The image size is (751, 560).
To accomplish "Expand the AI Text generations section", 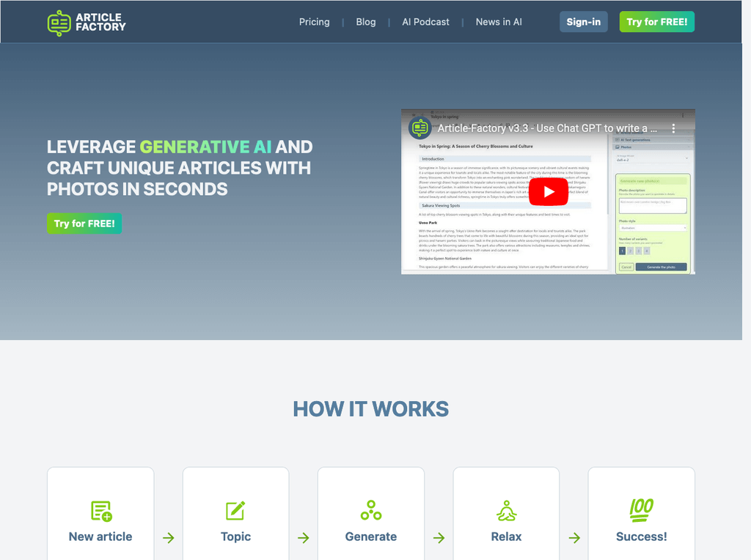I will click(635, 140).
